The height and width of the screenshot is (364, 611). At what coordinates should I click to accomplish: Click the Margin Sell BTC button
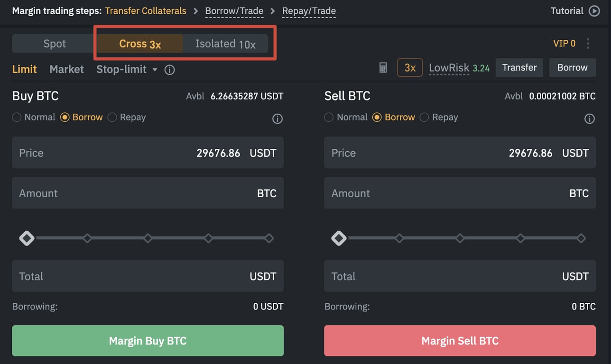point(460,341)
